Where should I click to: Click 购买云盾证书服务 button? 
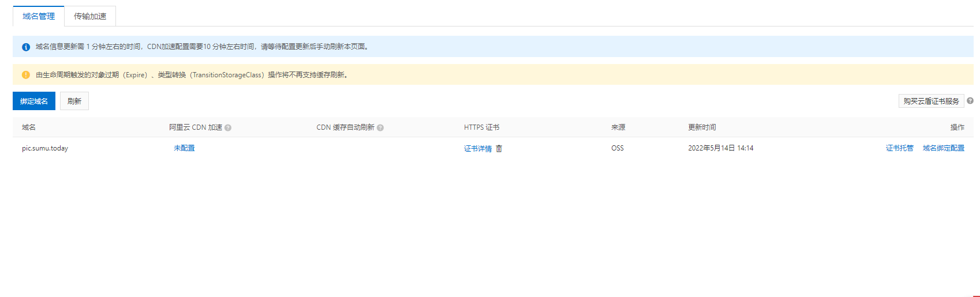(931, 101)
